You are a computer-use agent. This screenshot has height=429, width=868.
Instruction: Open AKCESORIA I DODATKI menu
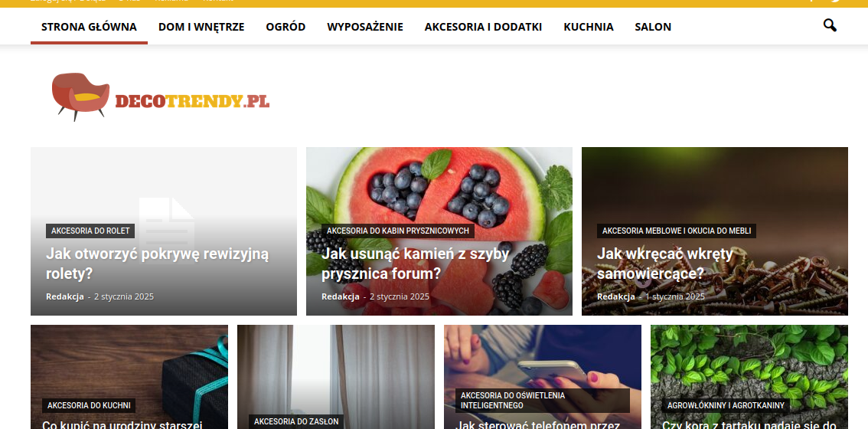(x=483, y=27)
